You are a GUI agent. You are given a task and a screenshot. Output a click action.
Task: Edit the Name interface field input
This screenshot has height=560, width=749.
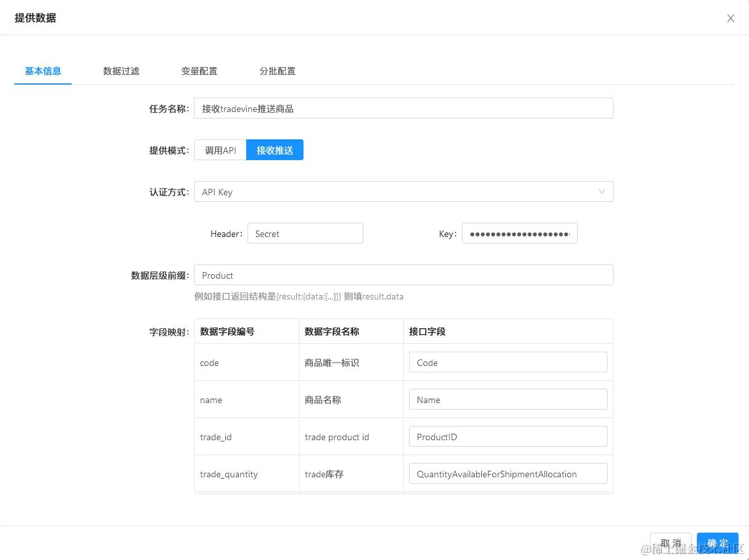(x=508, y=400)
